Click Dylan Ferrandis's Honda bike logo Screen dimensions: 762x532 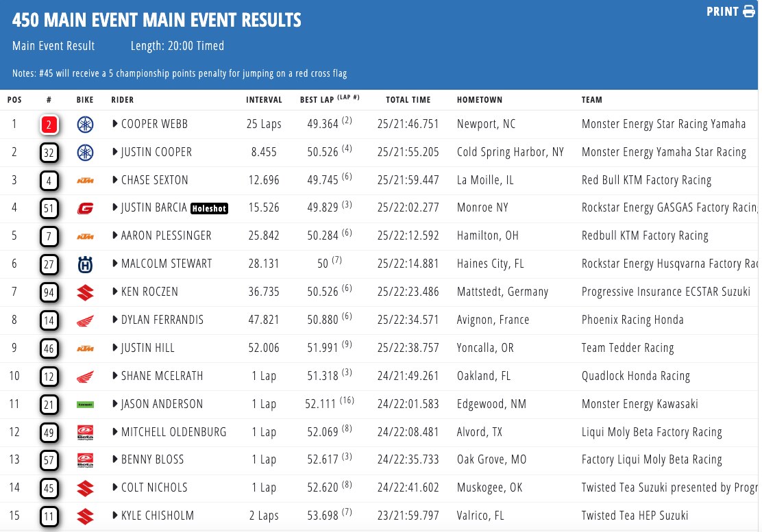(85, 320)
